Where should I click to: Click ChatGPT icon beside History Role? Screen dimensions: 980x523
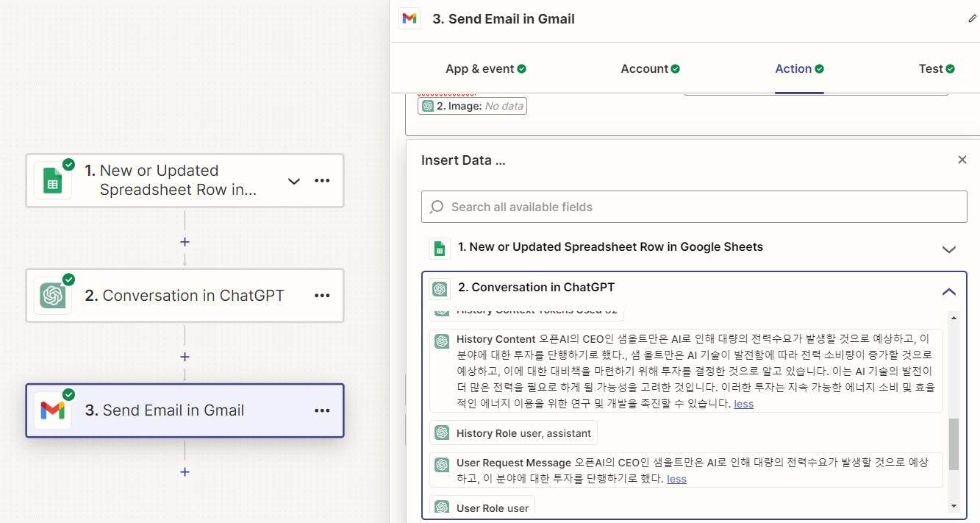pyautogui.click(x=442, y=433)
